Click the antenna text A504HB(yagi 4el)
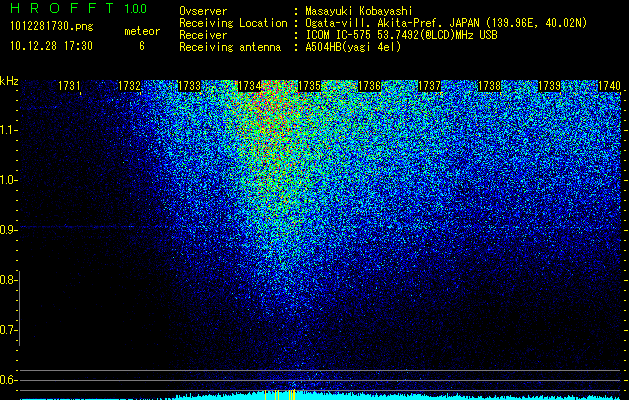Viewport: 629px width, 400px height. click(353, 47)
